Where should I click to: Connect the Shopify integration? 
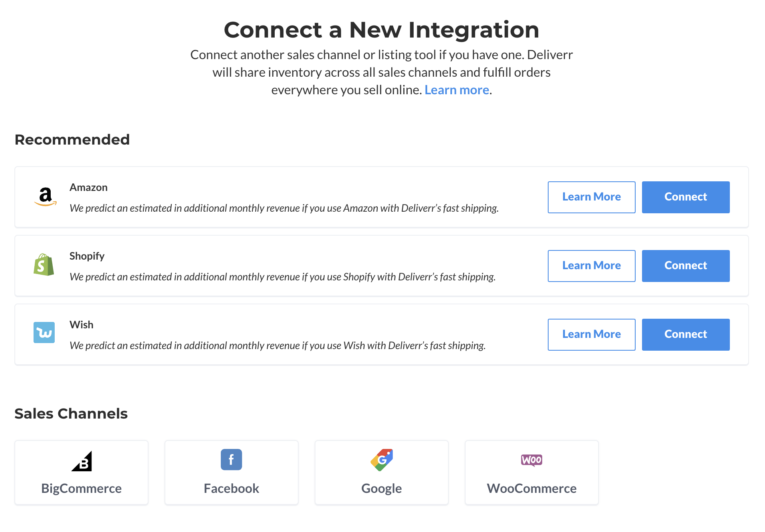click(x=686, y=266)
